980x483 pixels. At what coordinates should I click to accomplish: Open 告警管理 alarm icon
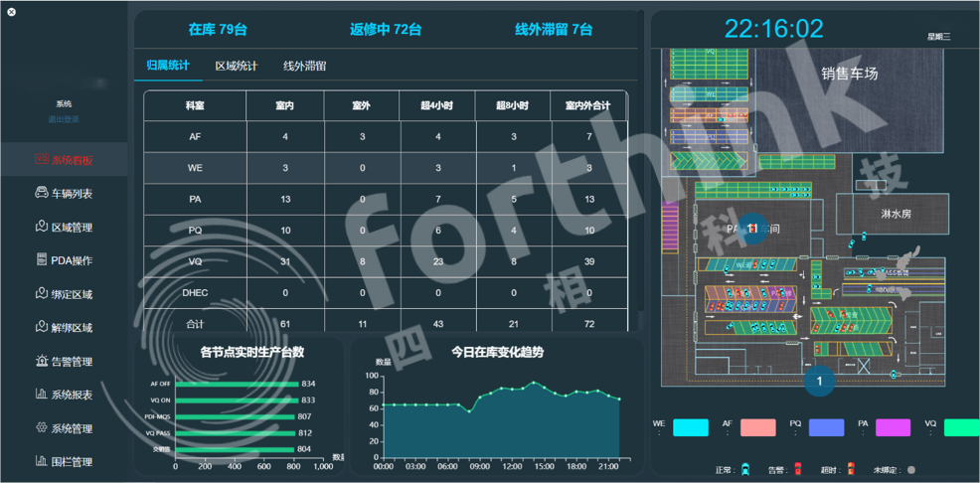point(42,362)
